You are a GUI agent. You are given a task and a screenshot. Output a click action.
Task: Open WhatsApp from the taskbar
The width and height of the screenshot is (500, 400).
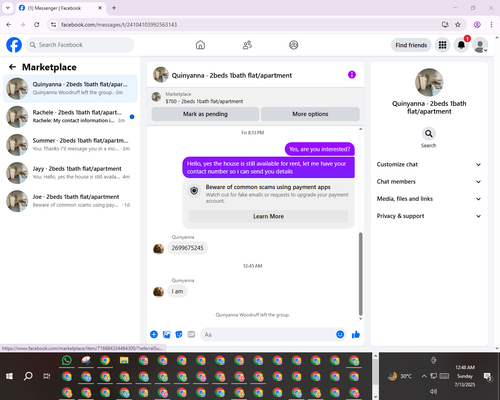[67, 360]
